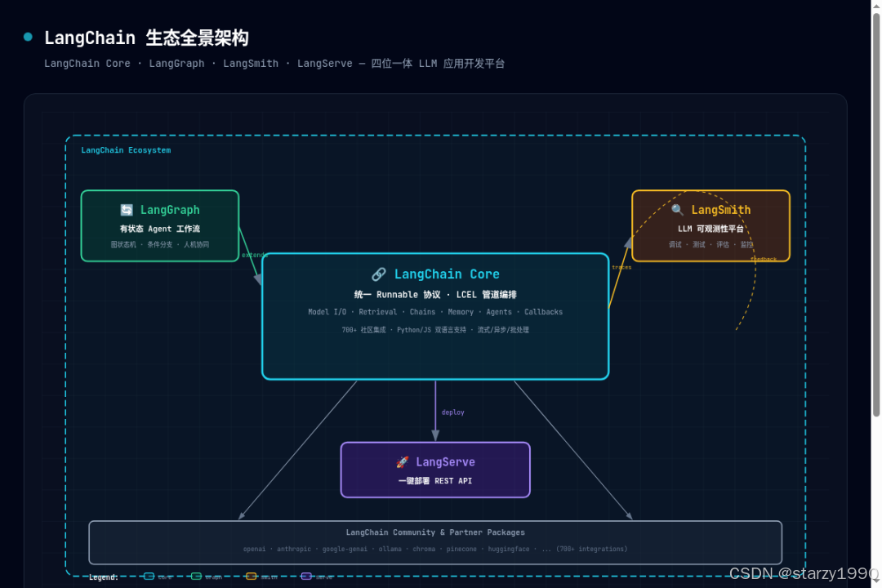Click the '700+ 社区集成' feature line
Viewport: 882px width, 588px height.
tap(435, 330)
